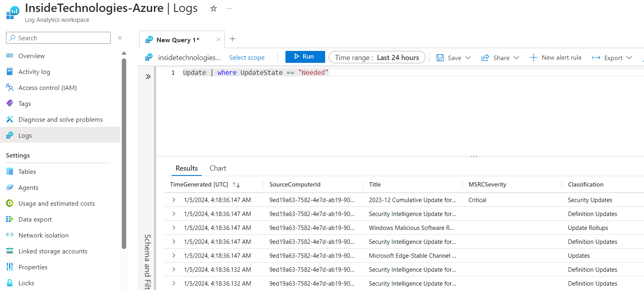Viewport: 644px width, 290px height.
Task: Click the Save floppy disk icon
Action: [x=440, y=58]
